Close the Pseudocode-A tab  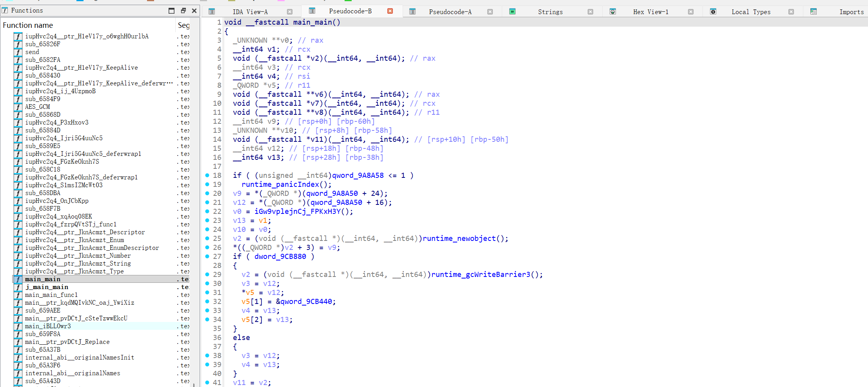[x=490, y=12]
